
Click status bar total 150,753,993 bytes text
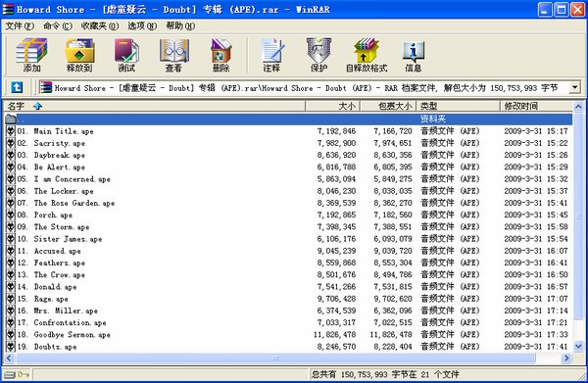point(385,374)
